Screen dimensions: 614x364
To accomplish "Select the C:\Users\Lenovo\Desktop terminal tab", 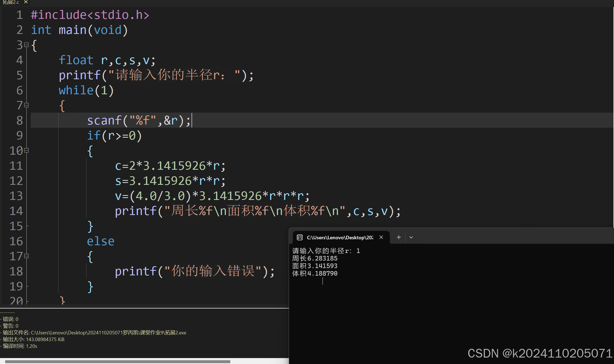I will point(340,237).
